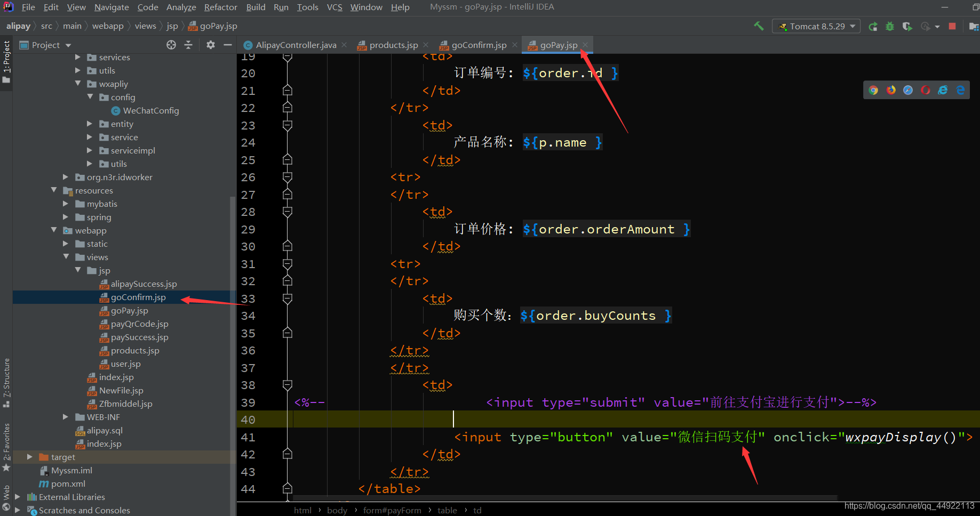Viewport: 980px width, 516px height.
Task: Collapse the wxapliy folder
Action: [x=78, y=84]
